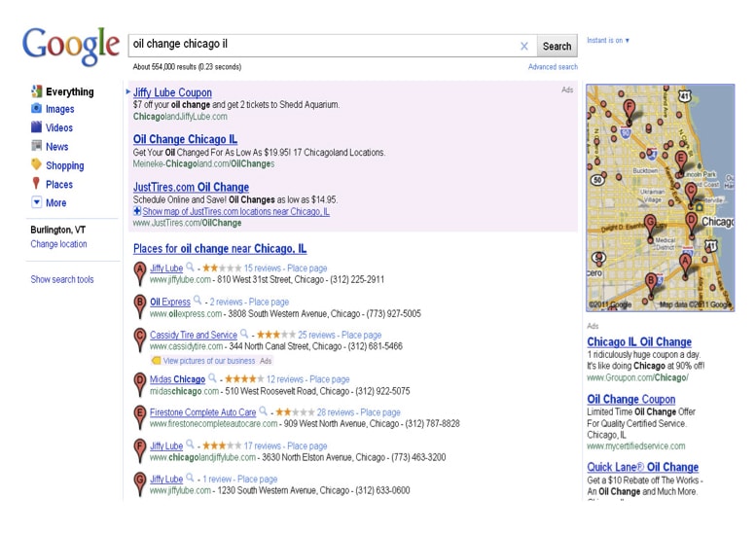The height and width of the screenshot is (535, 756).
Task: Click the Images camera icon
Action: pos(37,108)
